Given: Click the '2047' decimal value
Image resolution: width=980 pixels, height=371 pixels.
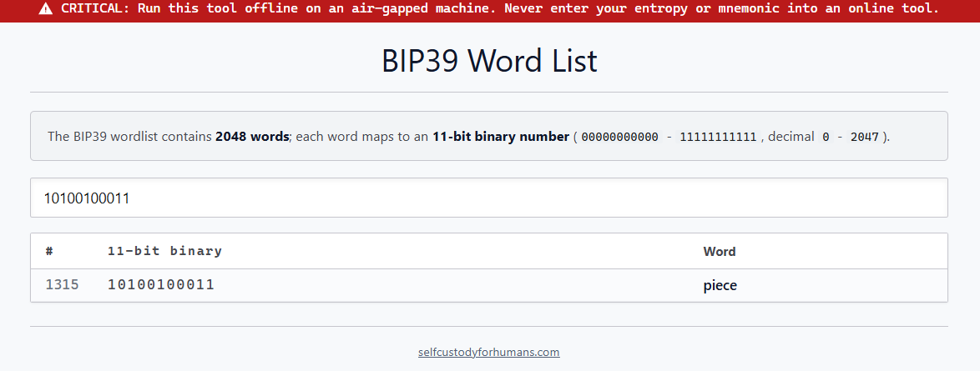Looking at the screenshot, I should tap(864, 137).
